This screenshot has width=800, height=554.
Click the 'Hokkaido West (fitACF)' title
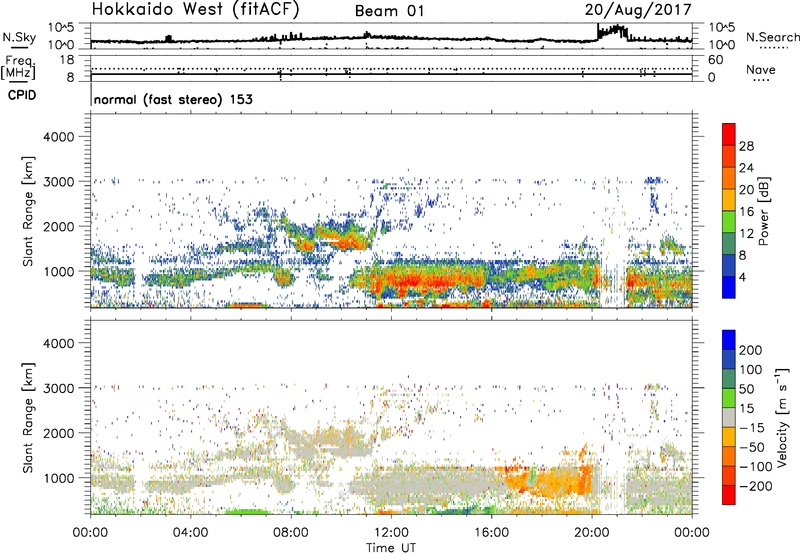coord(195,10)
